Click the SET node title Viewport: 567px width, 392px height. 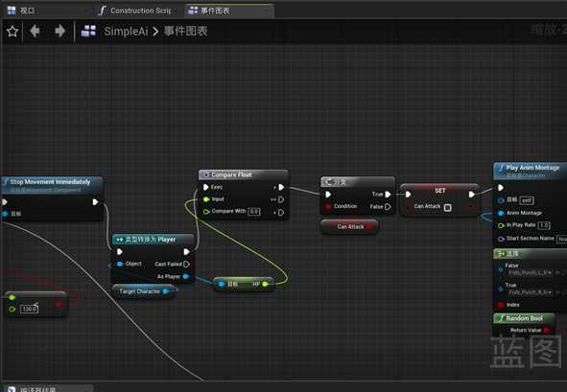439,191
